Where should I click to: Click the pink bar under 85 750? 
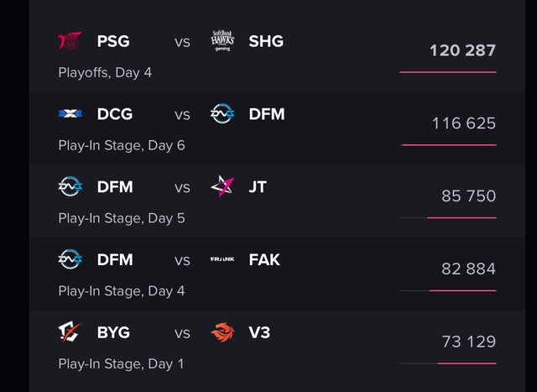click(461, 218)
